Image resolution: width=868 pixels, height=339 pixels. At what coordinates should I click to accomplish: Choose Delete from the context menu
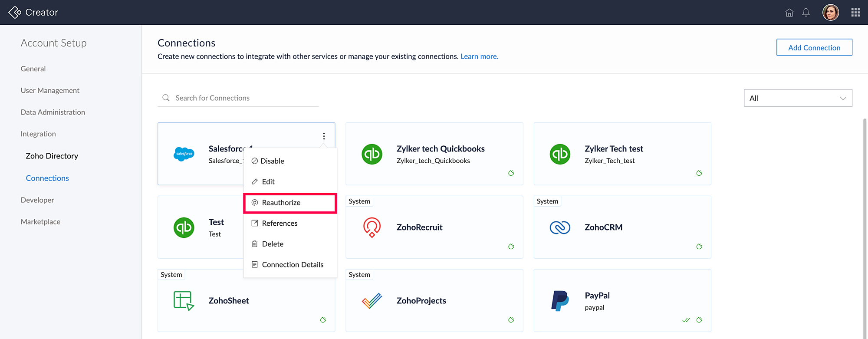click(290, 244)
